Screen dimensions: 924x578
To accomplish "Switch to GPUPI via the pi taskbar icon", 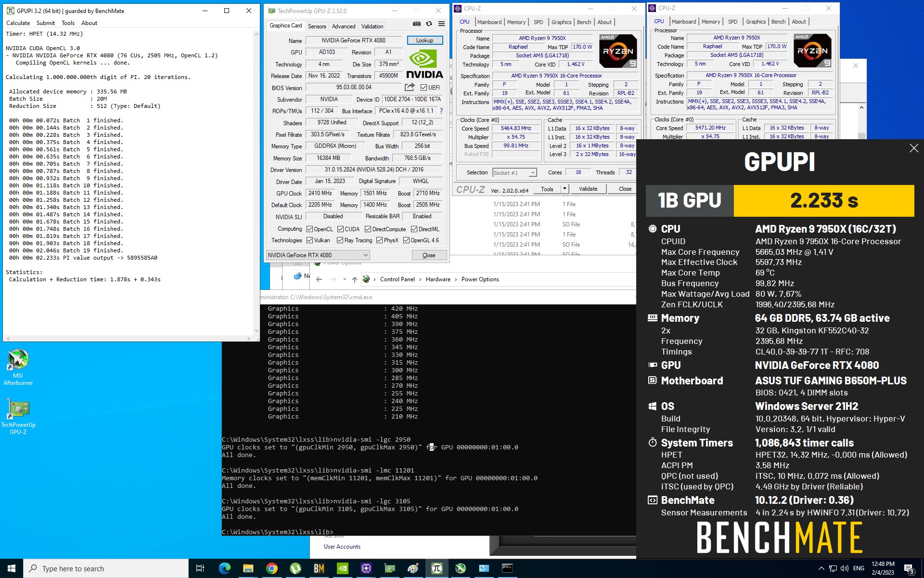I will [436, 568].
